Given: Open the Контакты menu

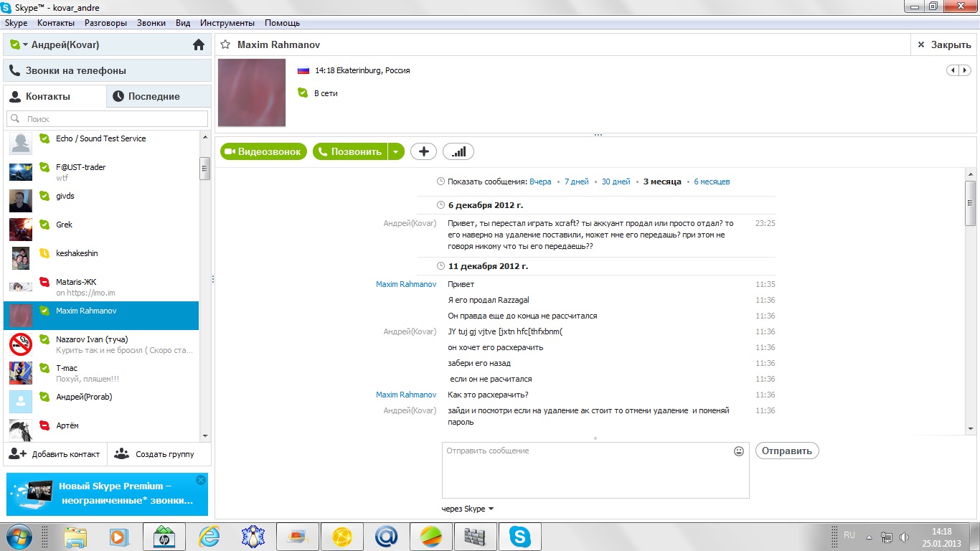Looking at the screenshot, I should click(x=56, y=23).
